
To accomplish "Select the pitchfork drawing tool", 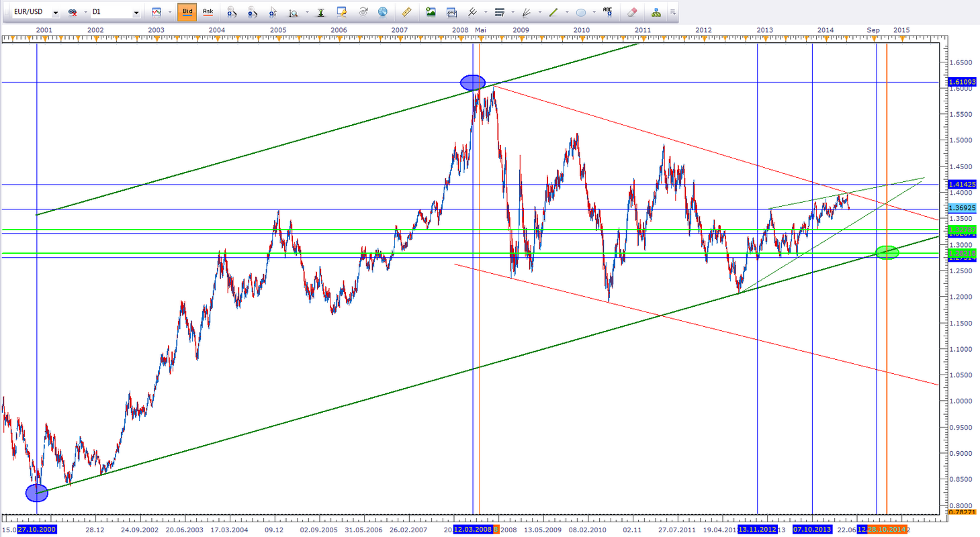I will click(472, 12).
